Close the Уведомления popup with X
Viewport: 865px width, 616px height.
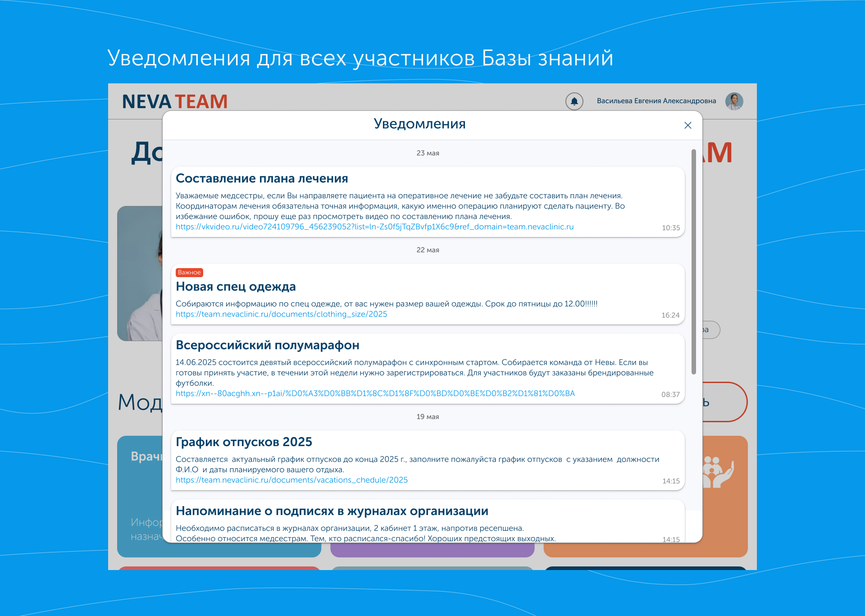click(687, 125)
